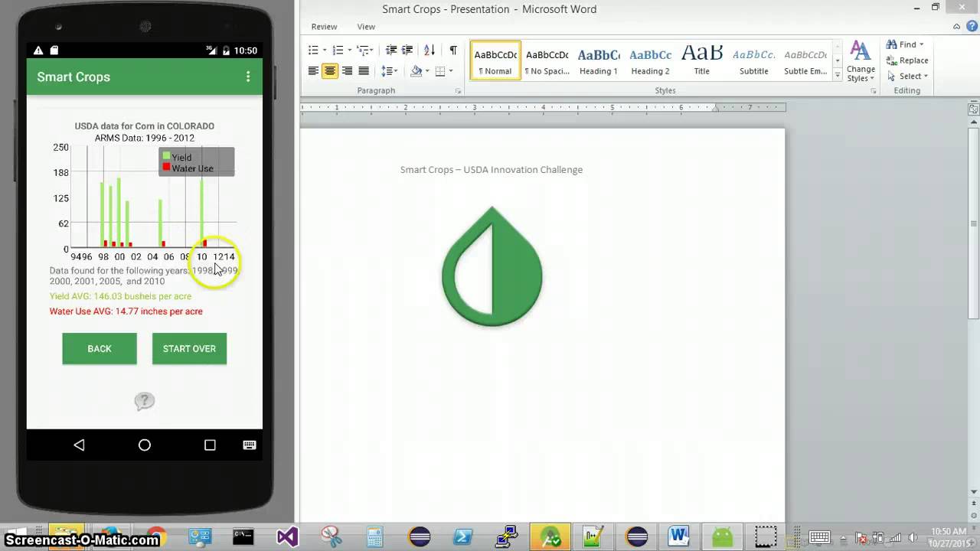Apply numbered list formatting
This screenshot has height=551, width=980.
(338, 50)
